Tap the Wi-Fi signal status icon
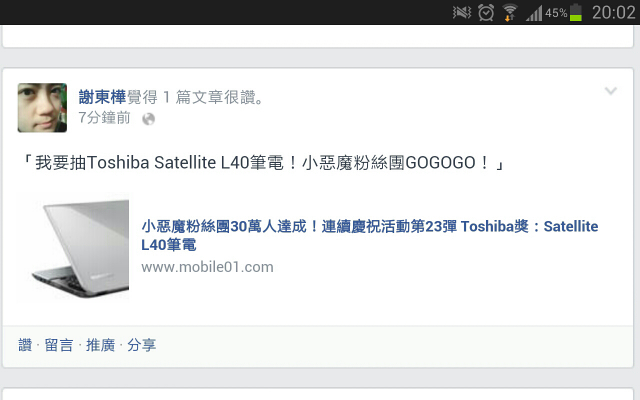Viewport: 640px width, 400px height. (x=509, y=12)
